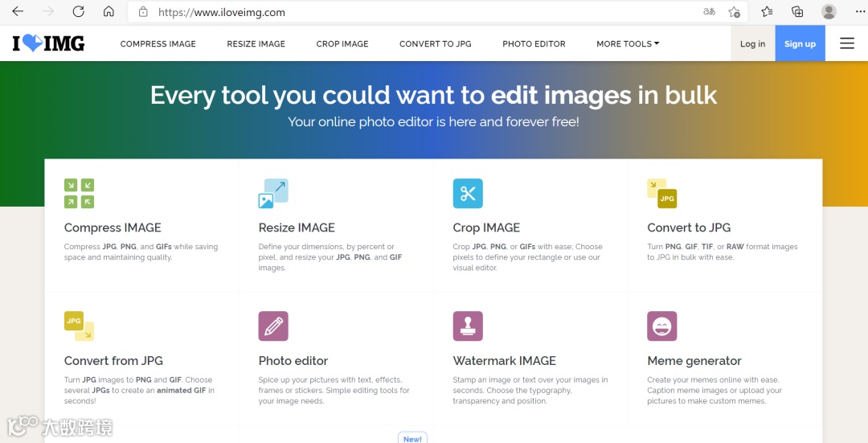Click the browser back arrow
The width and height of the screenshot is (868, 443).
pos(18,11)
